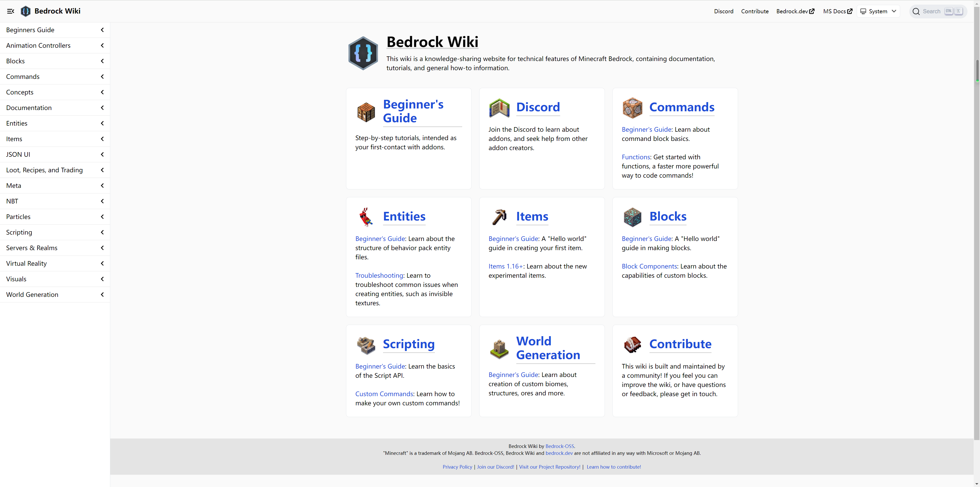Viewport: 980px width, 487px height.
Task: Click the command block icon beside Commands
Action: point(632,108)
